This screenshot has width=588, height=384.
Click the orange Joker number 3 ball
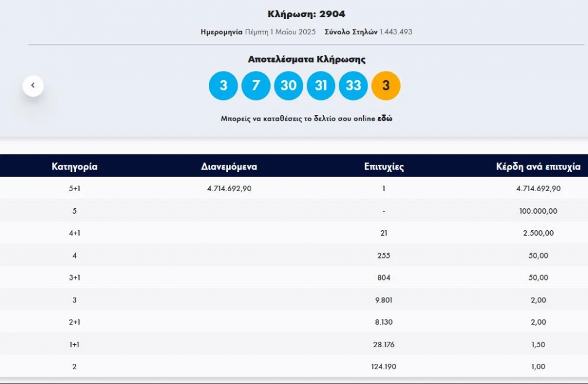pyautogui.click(x=386, y=86)
